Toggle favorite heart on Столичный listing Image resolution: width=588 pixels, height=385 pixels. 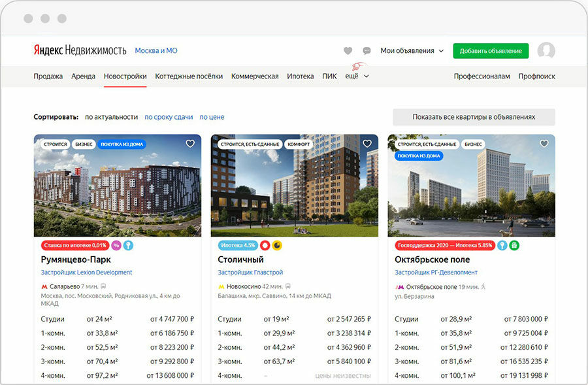(367, 144)
